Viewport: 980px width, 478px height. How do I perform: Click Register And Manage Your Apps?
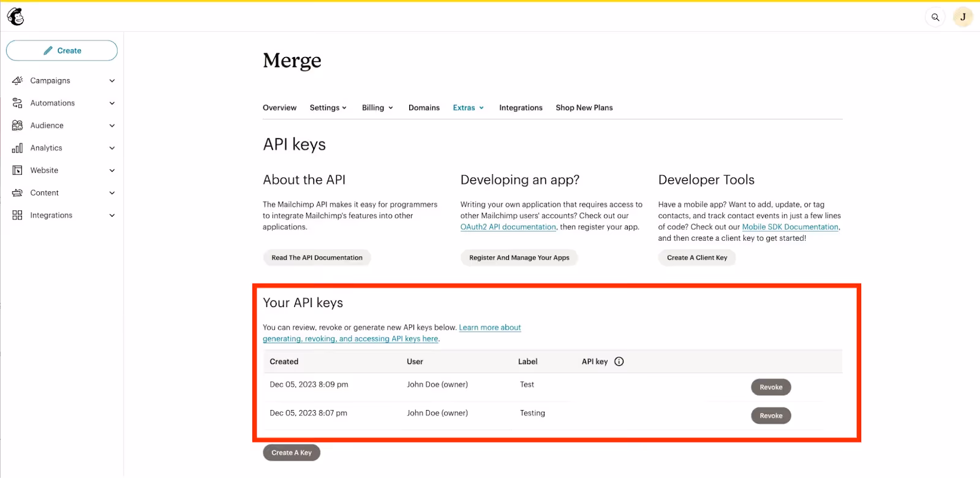coord(519,258)
